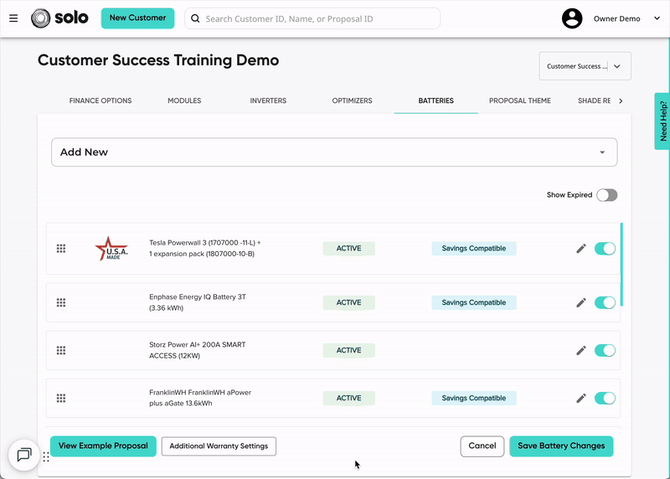Go to the Finance Options tab
The height and width of the screenshot is (479, 670).
(x=100, y=101)
